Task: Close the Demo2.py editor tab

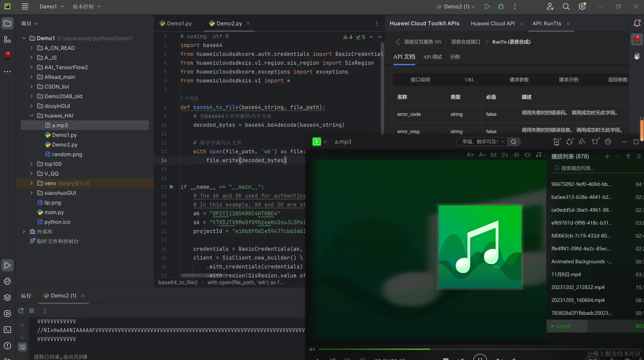Action: click(248, 24)
